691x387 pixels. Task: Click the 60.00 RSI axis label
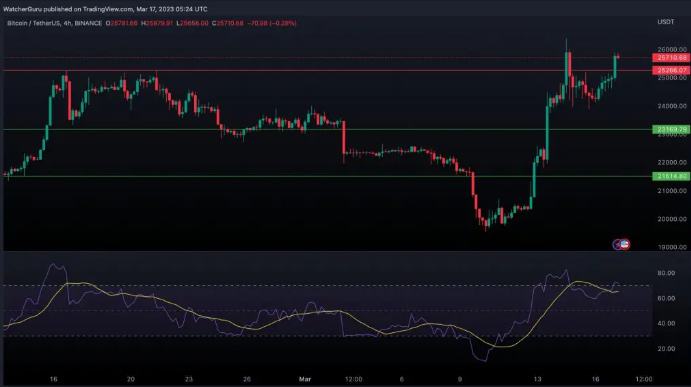click(x=666, y=298)
